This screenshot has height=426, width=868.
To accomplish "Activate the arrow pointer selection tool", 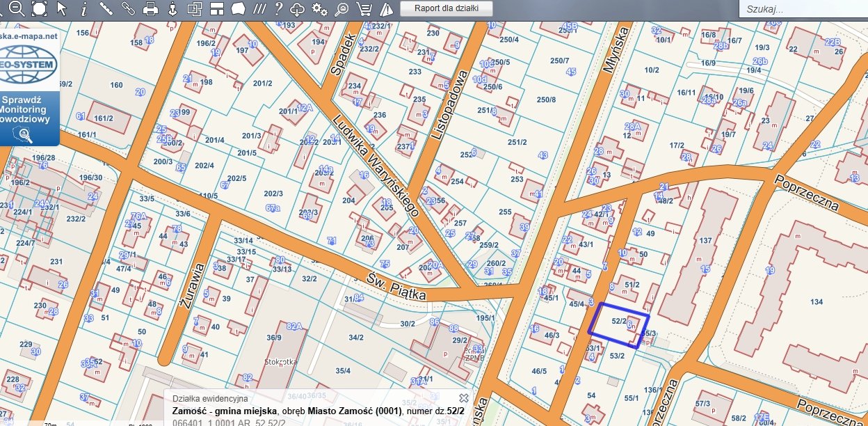I will pos(61,8).
